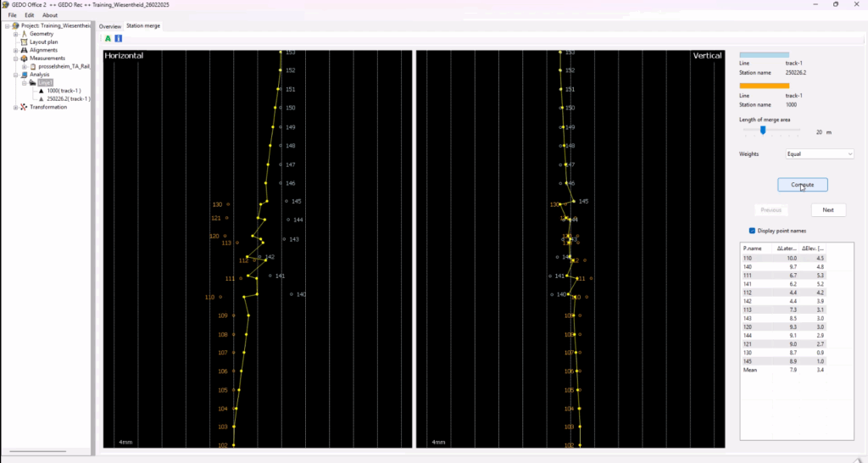The image size is (868, 463).
Task: Click the Layout plan icon
Action: pos(24,42)
